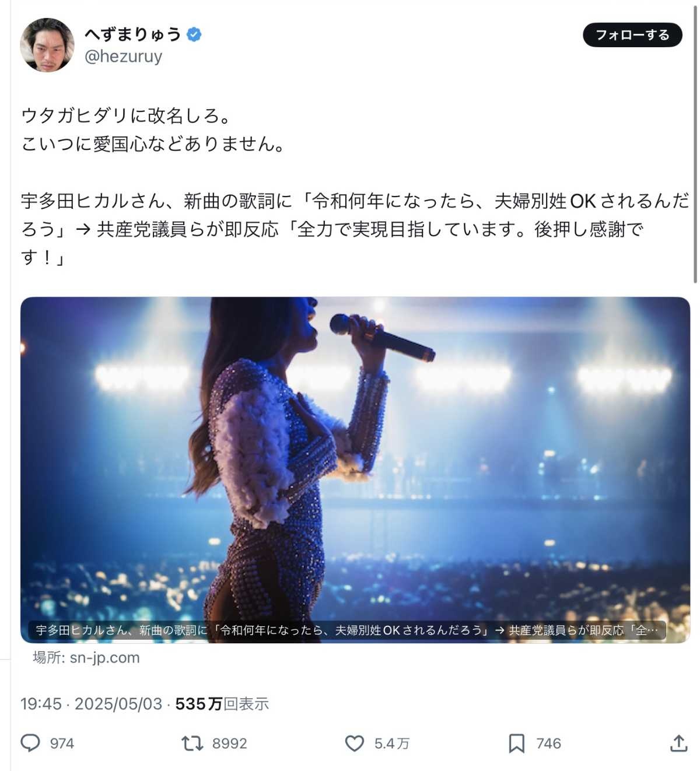Click the フォローする button

click(x=632, y=35)
